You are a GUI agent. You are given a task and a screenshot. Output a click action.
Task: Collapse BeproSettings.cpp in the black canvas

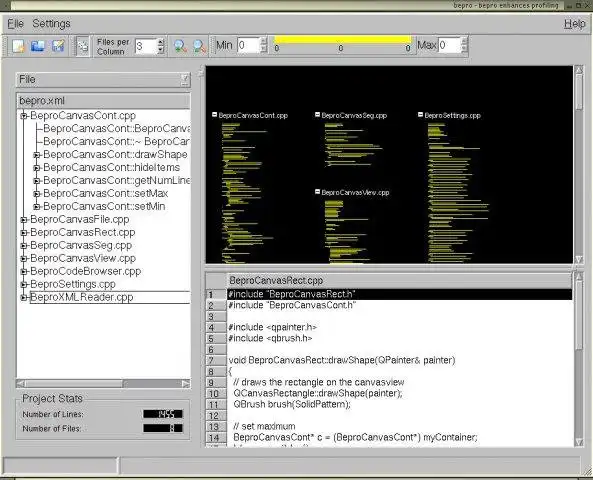coord(421,114)
